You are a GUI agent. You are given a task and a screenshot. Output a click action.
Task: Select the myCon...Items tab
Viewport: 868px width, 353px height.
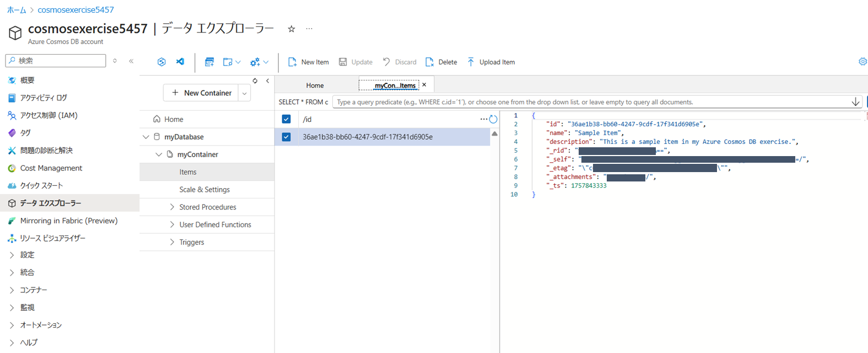395,85
